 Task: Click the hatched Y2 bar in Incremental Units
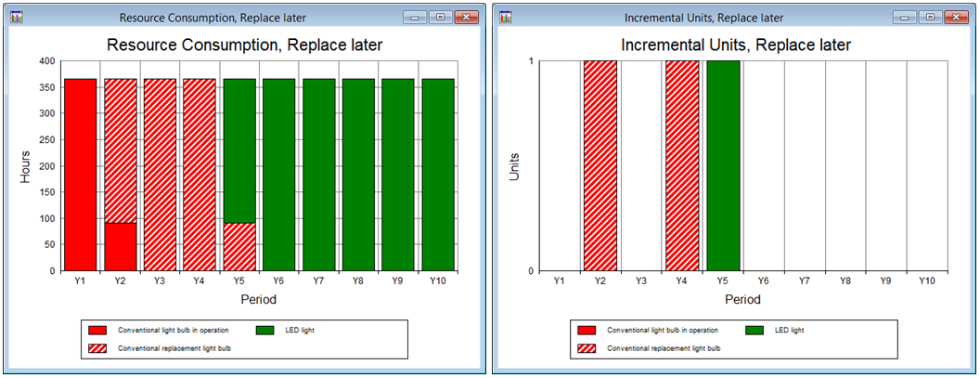(x=600, y=166)
